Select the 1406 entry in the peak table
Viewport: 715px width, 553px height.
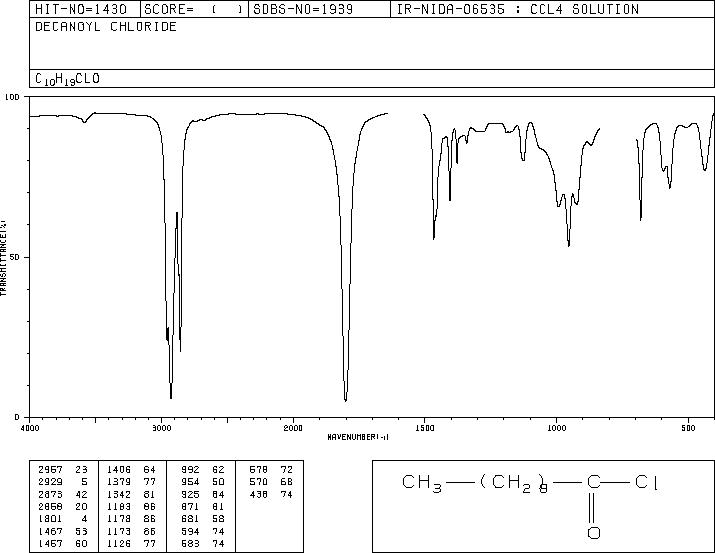(131, 470)
